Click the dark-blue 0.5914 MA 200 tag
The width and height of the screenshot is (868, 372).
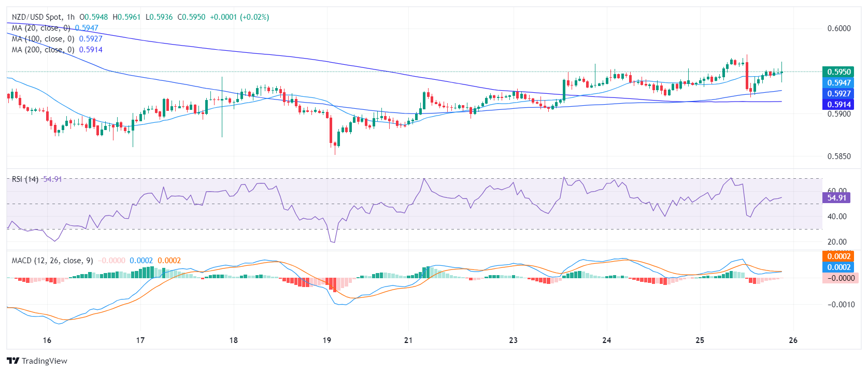838,105
